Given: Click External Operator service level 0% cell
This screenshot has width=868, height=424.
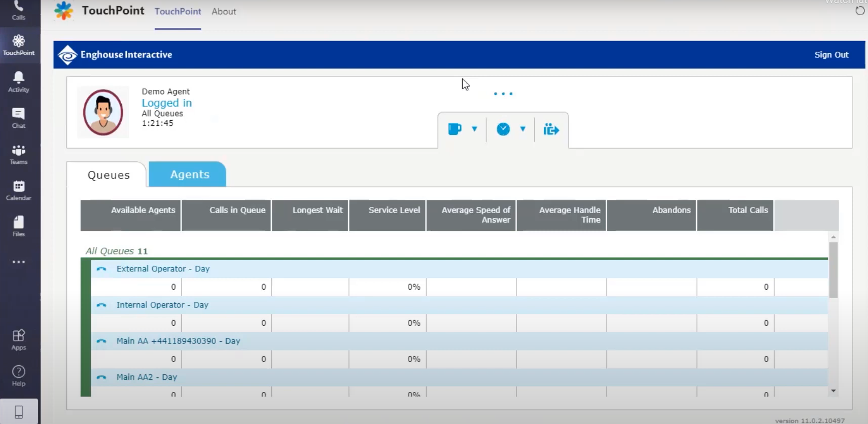Looking at the screenshot, I should coord(387,287).
